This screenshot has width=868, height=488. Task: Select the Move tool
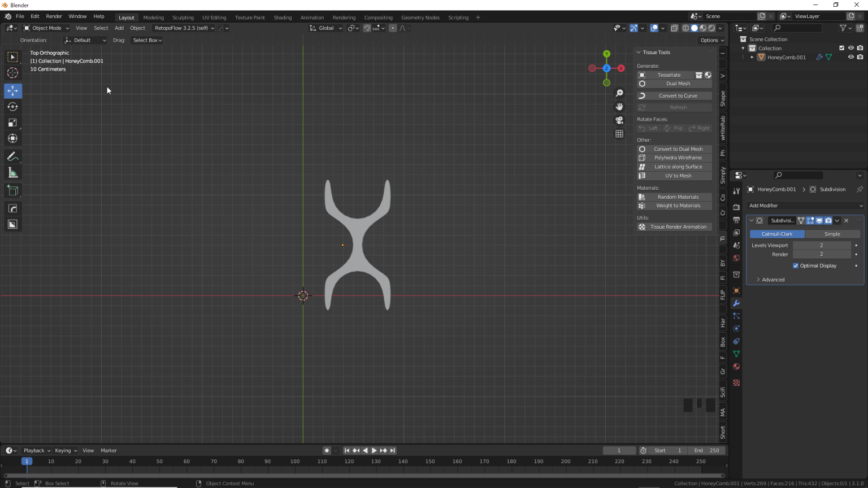click(x=12, y=90)
